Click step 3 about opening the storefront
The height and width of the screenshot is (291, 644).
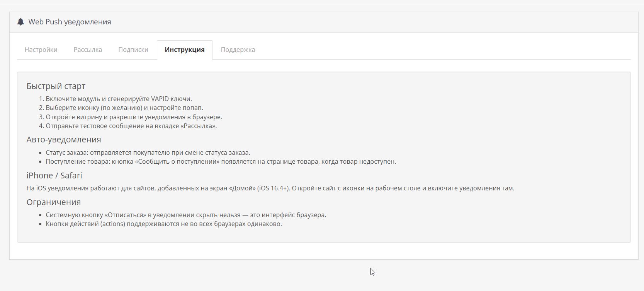134,117
